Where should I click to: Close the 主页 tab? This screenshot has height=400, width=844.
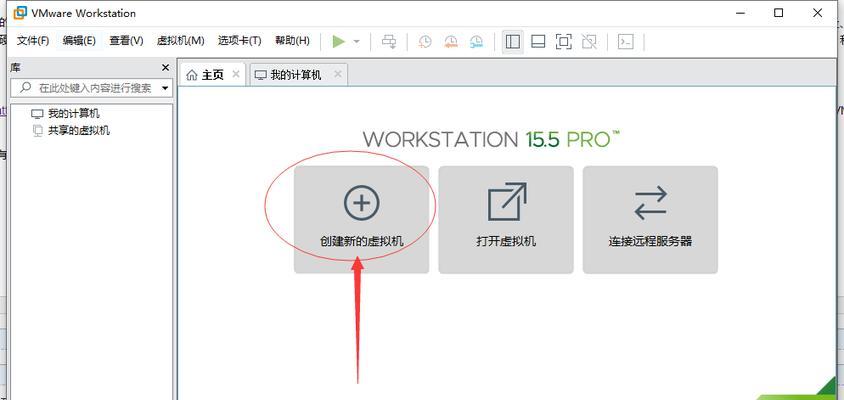point(236,74)
